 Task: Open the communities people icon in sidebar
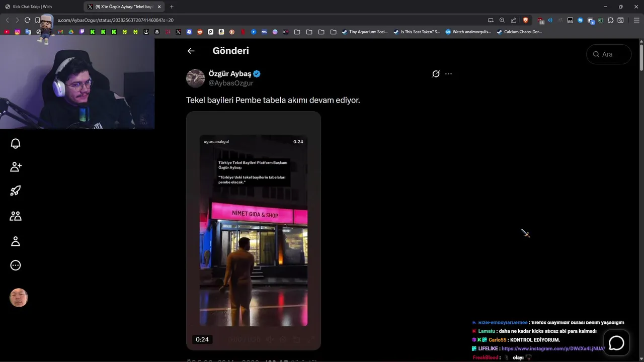tap(16, 216)
